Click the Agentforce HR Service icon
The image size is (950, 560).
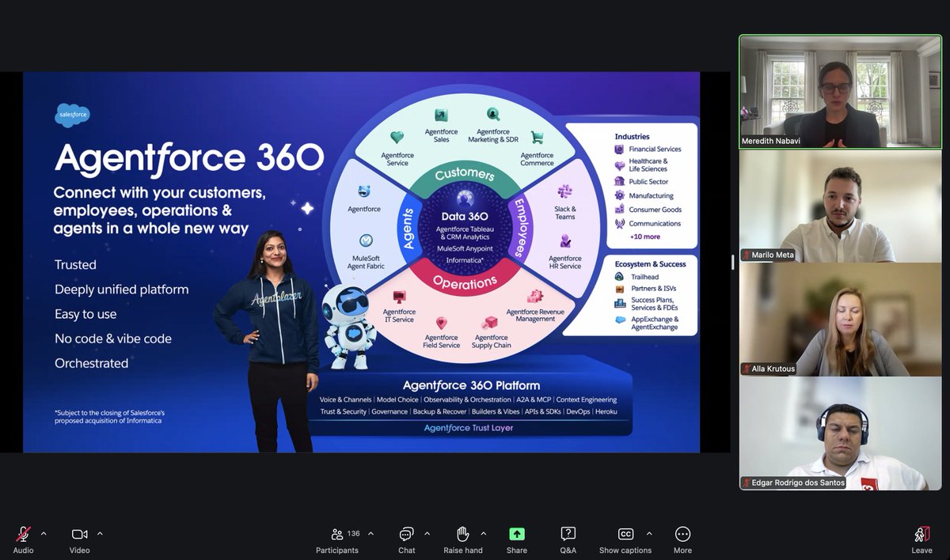565,240
